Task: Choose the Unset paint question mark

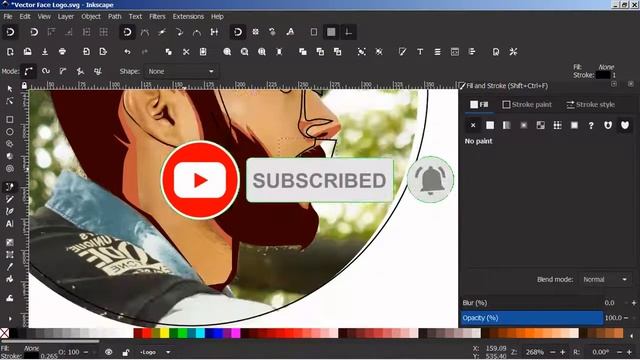Action: 591,125
